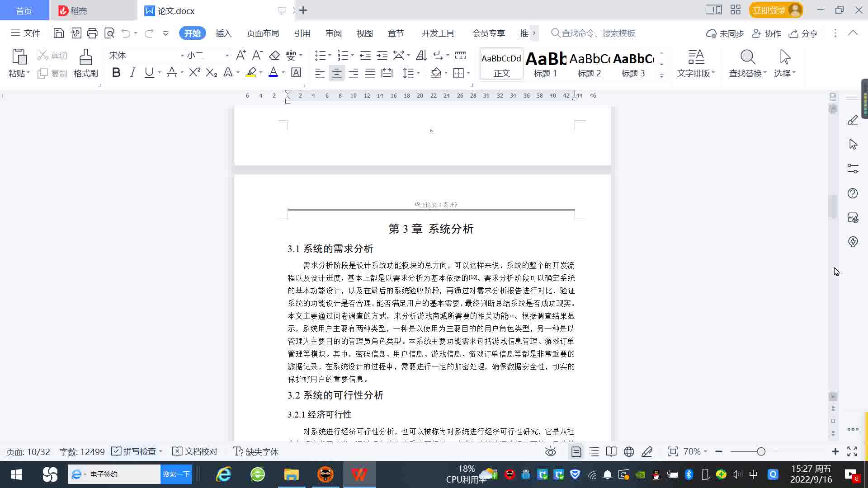Click the command search box 查找命令

(593, 33)
